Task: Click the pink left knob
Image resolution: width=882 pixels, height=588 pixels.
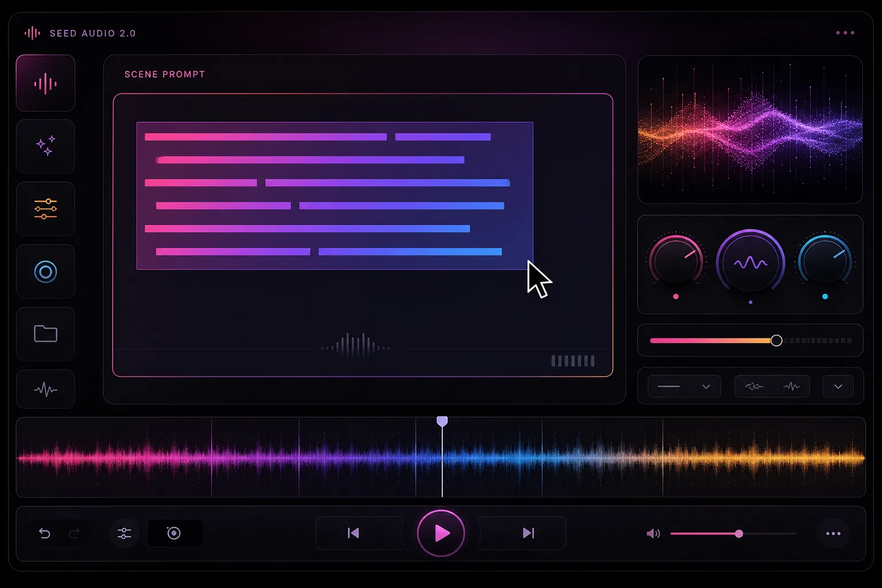Action: point(676,261)
